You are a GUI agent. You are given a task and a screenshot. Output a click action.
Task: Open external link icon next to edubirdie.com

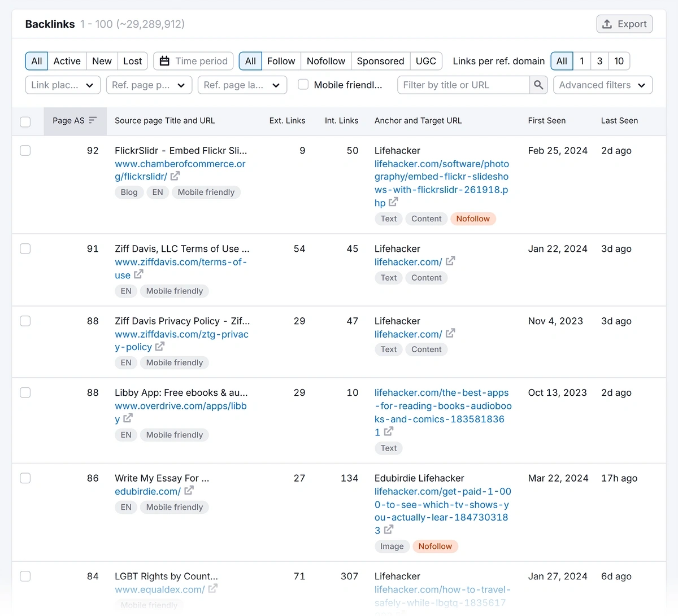189,491
